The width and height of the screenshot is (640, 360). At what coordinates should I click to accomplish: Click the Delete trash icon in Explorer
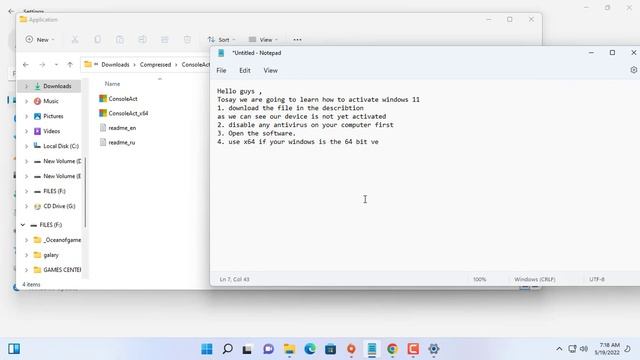(187, 40)
